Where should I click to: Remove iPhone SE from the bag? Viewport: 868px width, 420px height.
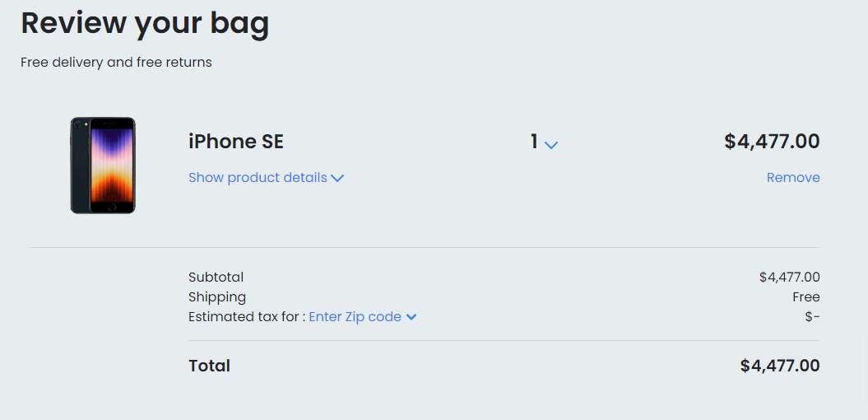[x=793, y=178]
